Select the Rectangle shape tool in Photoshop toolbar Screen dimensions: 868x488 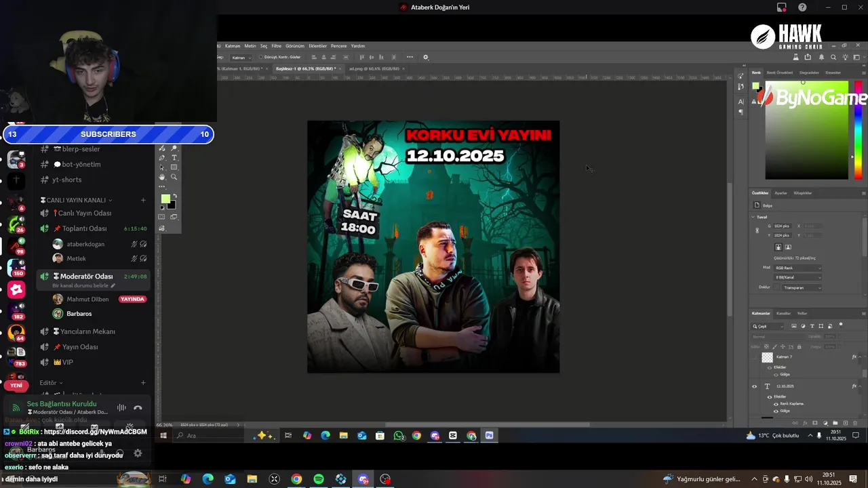point(174,167)
